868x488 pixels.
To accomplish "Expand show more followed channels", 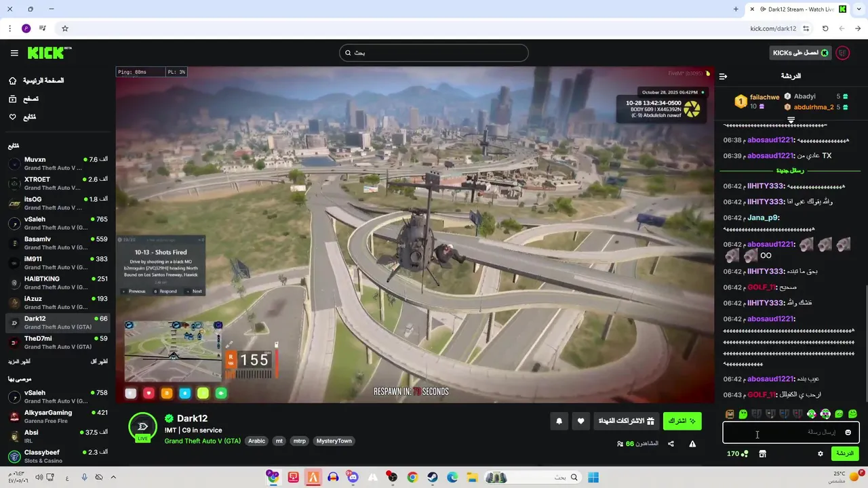I will click(x=20, y=362).
